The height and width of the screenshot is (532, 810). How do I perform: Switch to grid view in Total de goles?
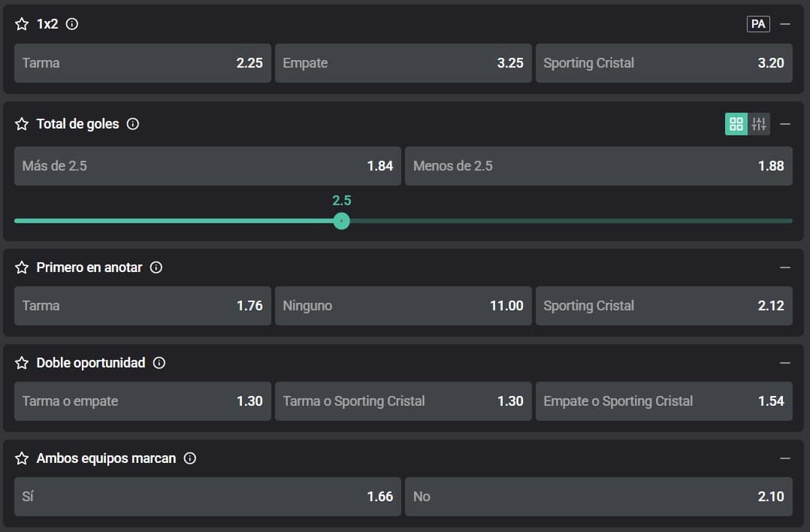tap(736, 124)
